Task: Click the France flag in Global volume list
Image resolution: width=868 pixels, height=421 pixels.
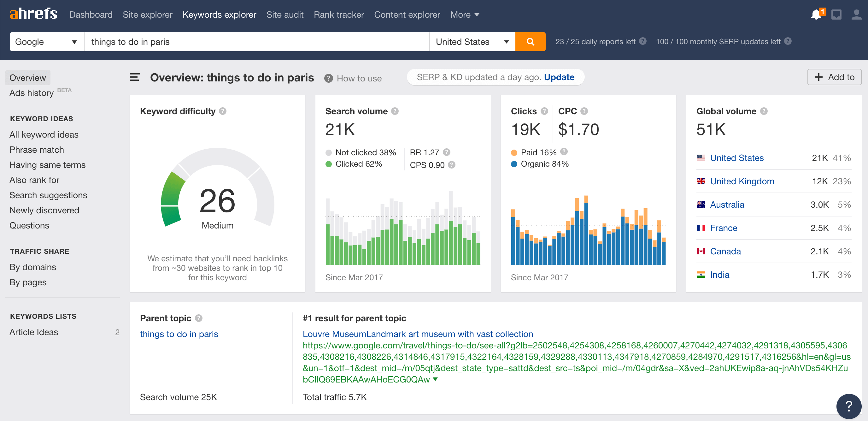Action: (x=701, y=228)
